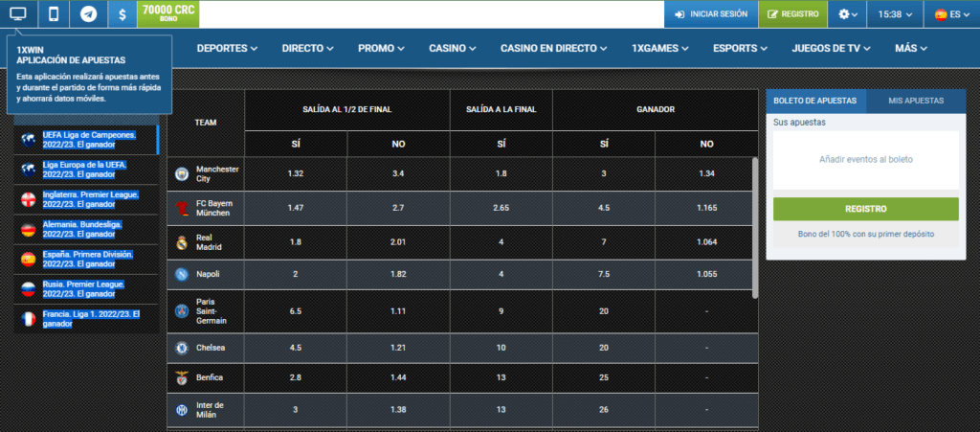Screen dimensions: 980x432
Task: Click the desktop application monitor icon
Action: point(18,14)
